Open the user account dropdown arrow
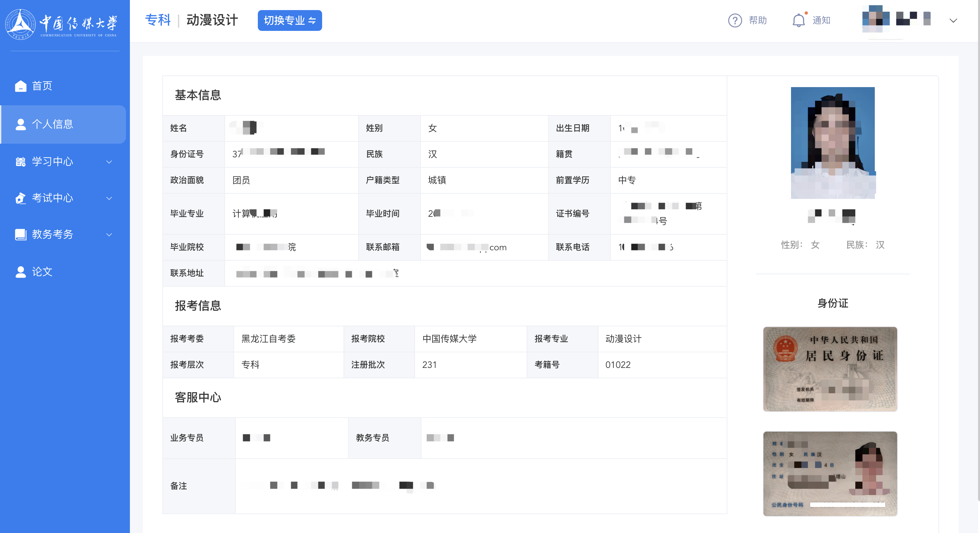980x533 pixels. click(953, 20)
